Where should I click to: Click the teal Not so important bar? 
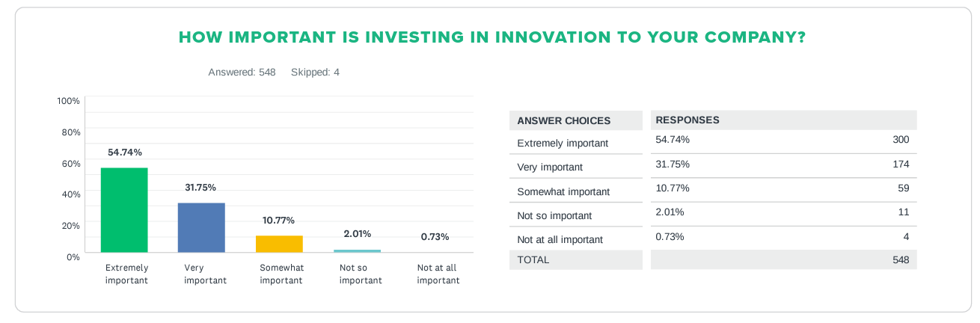click(x=357, y=251)
